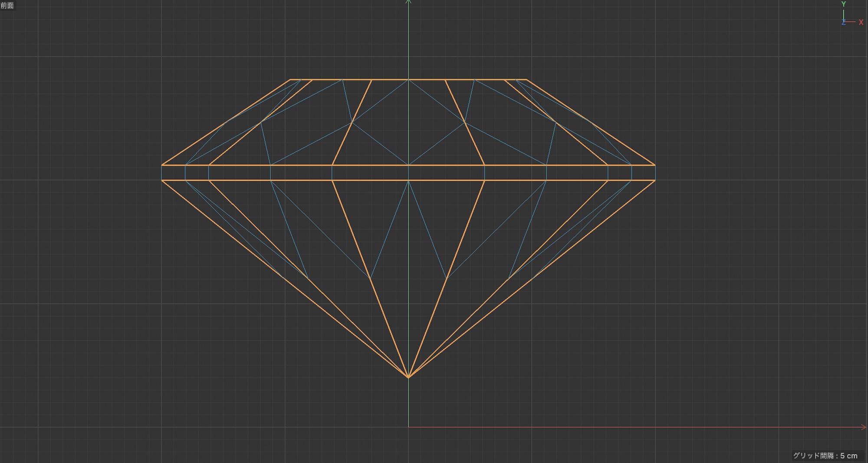Select the diamond's leftmost upper girdle corner
Screen dimensions: 868x463
162,165
